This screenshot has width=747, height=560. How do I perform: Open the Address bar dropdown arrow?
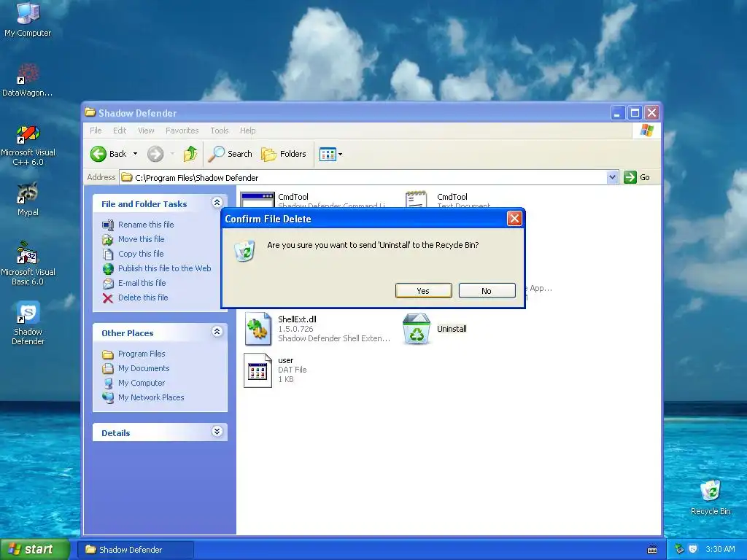coord(612,178)
